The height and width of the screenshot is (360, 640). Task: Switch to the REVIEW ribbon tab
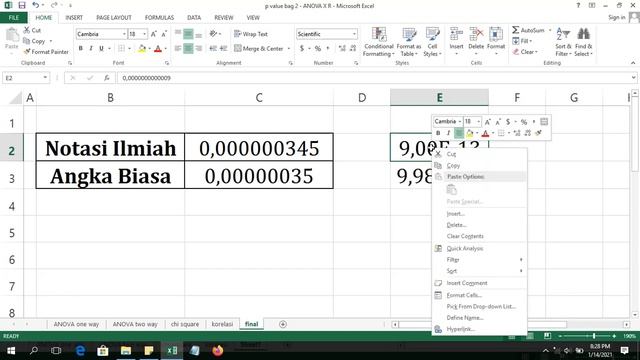coord(224,18)
